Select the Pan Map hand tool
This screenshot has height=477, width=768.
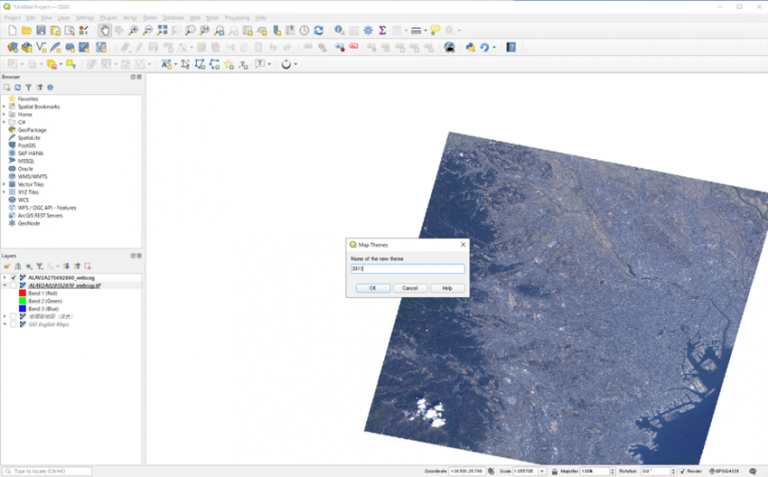[x=104, y=30]
